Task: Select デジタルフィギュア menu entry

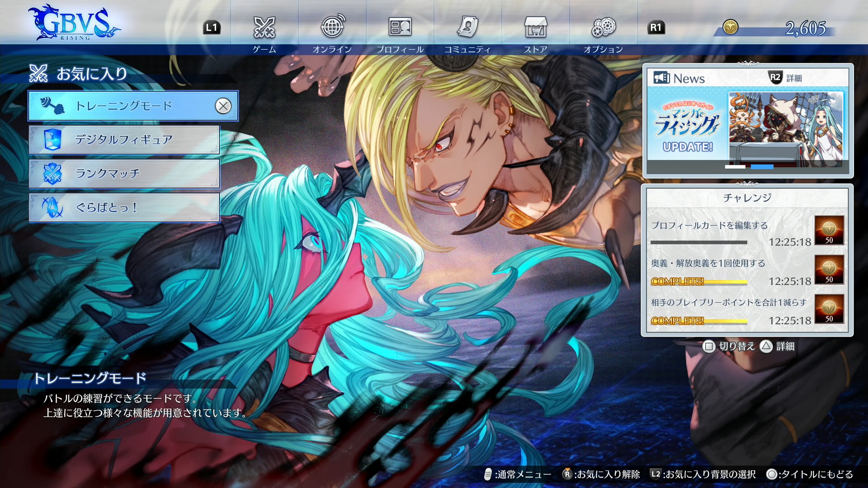Action: pyautogui.click(x=124, y=140)
